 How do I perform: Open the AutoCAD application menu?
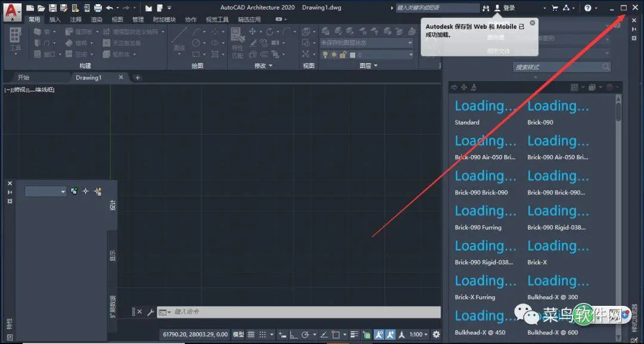[13, 11]
